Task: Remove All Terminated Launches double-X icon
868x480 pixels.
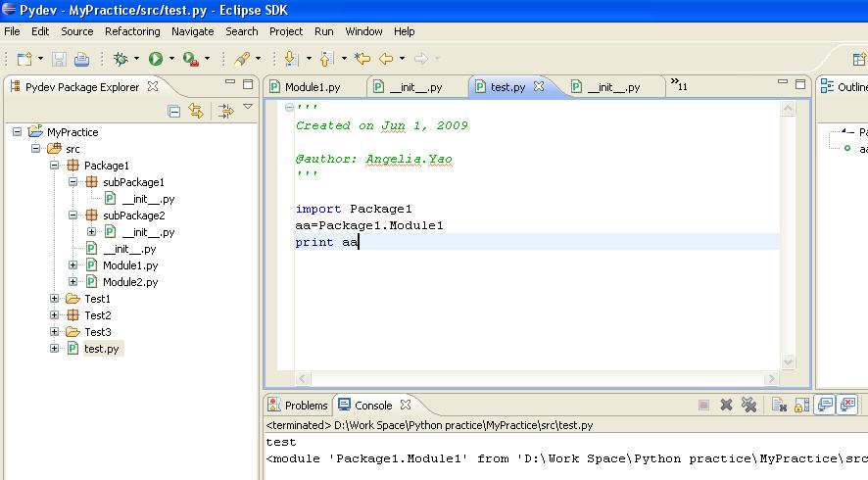Action: [x=749, y=406]
